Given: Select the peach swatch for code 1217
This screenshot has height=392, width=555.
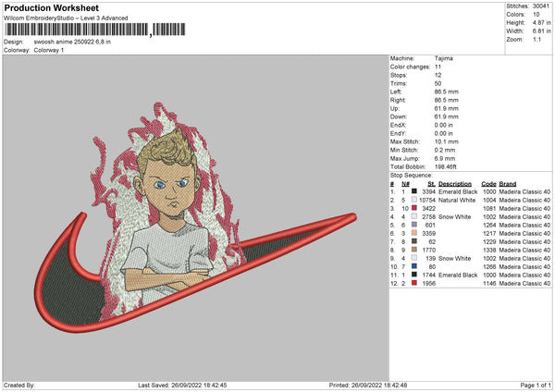Looking at the screenshot, I should [414, 233].
